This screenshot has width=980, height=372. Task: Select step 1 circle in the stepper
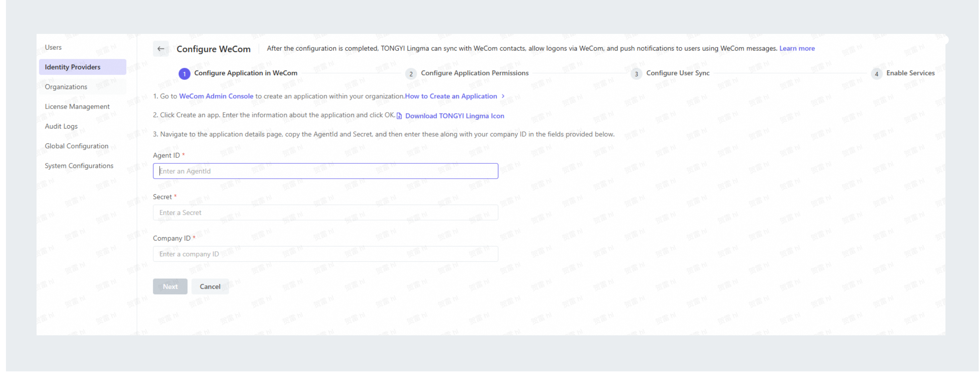[184, 74]
